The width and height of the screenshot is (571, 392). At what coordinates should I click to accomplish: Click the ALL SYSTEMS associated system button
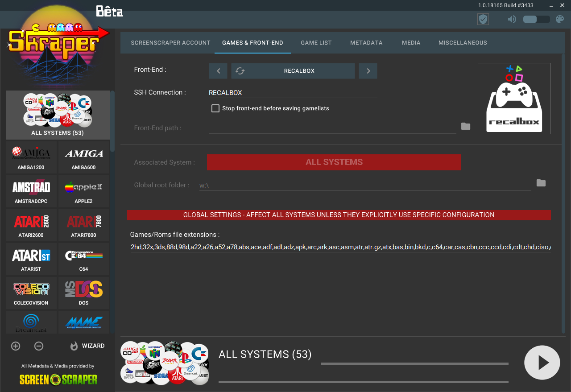tap(334, 162)
